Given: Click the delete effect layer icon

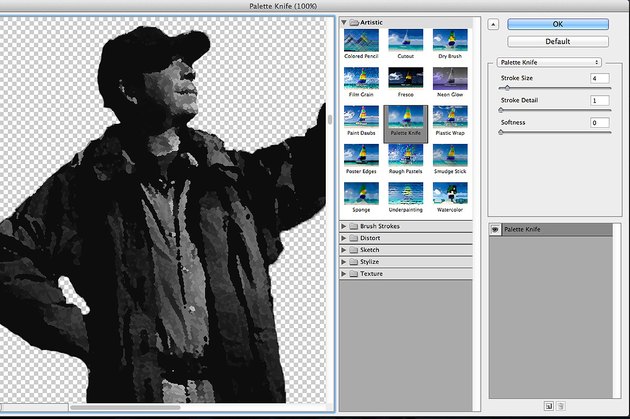Looking at the screenshot, I should 560,406.
